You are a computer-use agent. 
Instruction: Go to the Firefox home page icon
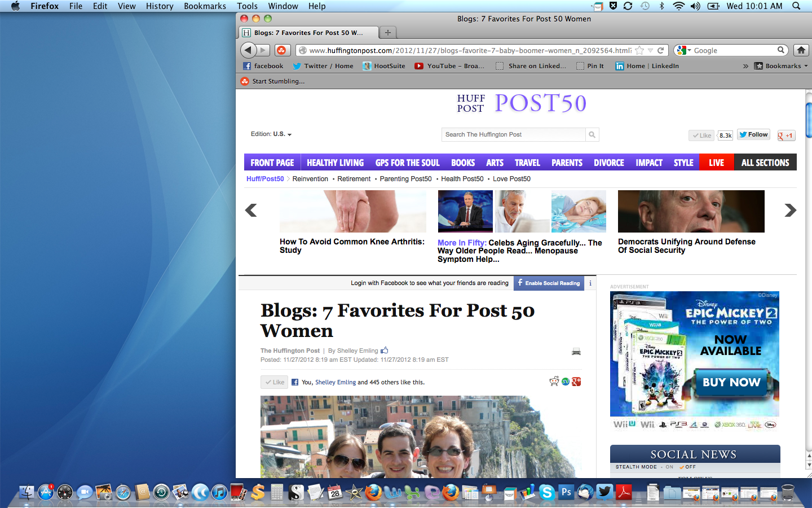coord(801,50)
